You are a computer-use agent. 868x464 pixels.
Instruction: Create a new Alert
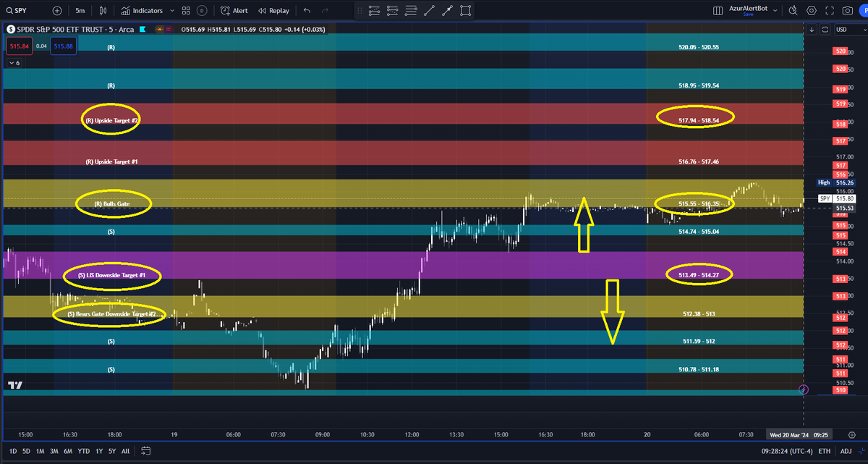pos(234,11)
